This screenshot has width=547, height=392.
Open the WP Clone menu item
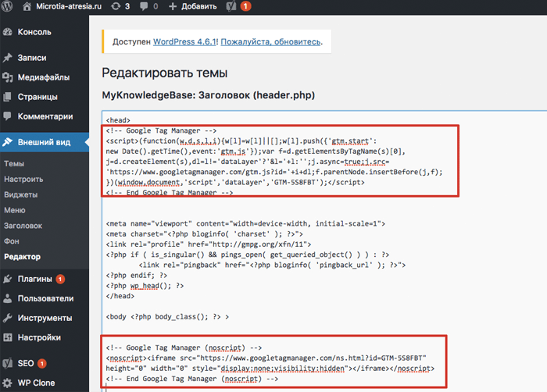point(36,383)
